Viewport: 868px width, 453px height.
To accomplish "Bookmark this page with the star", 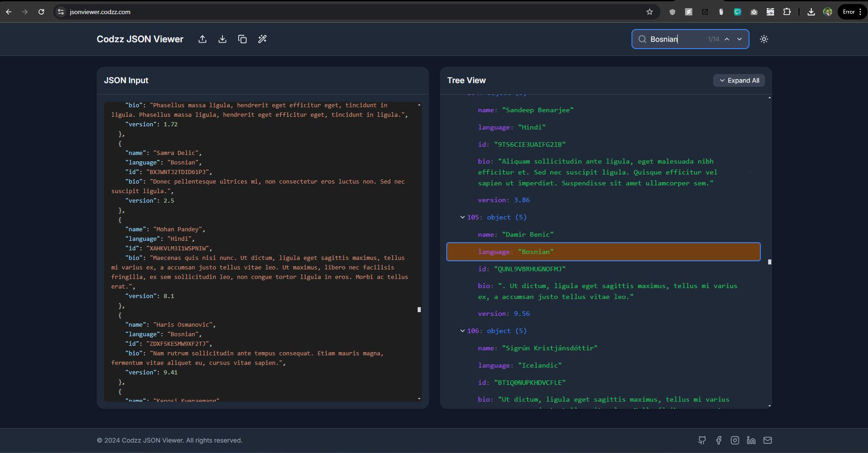I will (650, 12).
